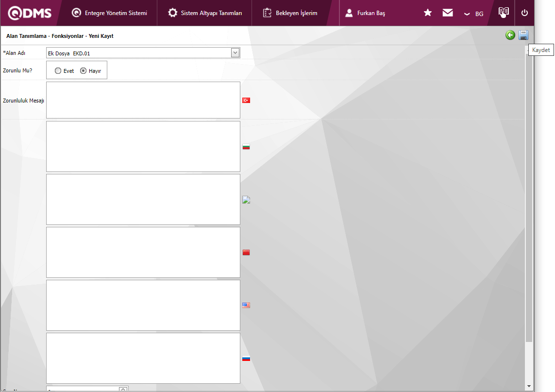
Task: Click the power logout icon
Action: [x=524, y=13]
